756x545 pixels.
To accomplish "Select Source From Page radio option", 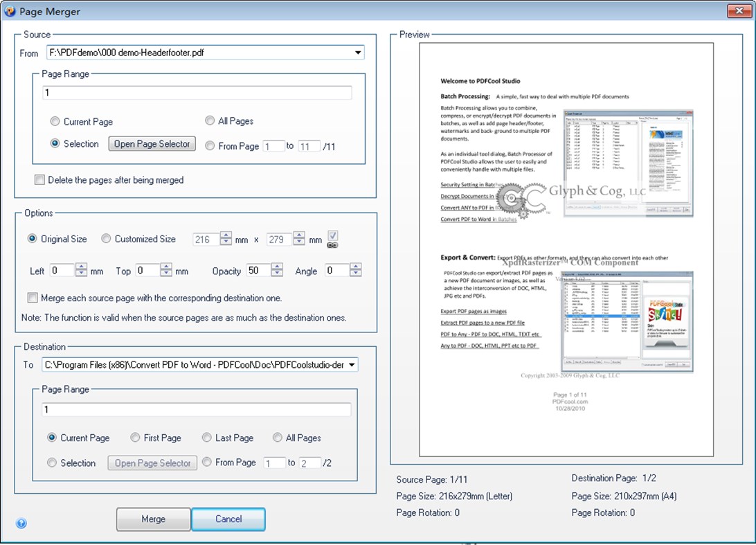I will click(x=210, y=145).
